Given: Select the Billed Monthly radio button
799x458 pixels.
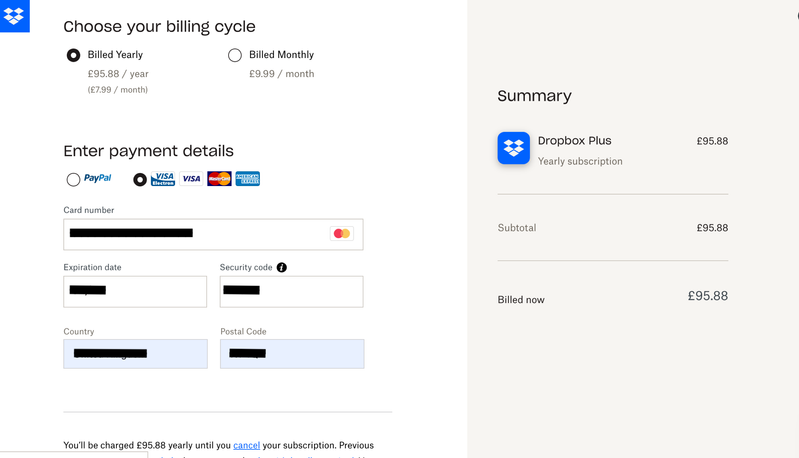Looking at the screenshot, I should tap(235, 55).
